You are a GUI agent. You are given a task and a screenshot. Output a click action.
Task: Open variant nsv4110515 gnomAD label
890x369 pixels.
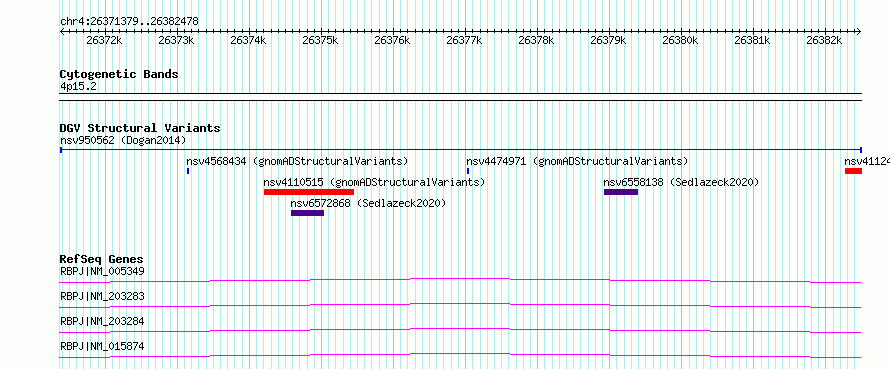tap(375, 183)
